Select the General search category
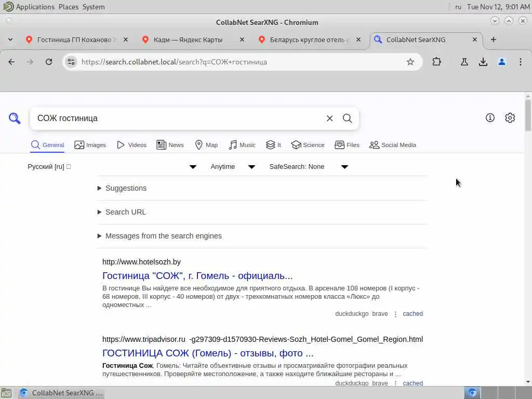 tap(47, 145)
